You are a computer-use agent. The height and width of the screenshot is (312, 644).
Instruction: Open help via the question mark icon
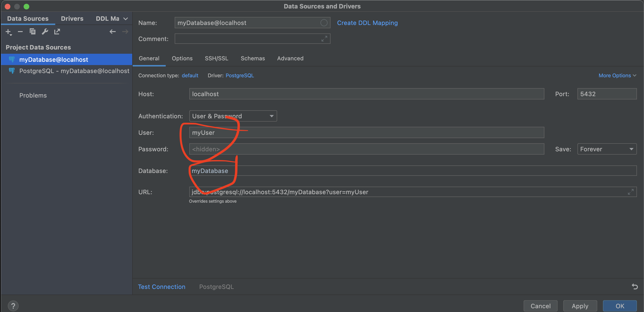[x=13, y=305]
